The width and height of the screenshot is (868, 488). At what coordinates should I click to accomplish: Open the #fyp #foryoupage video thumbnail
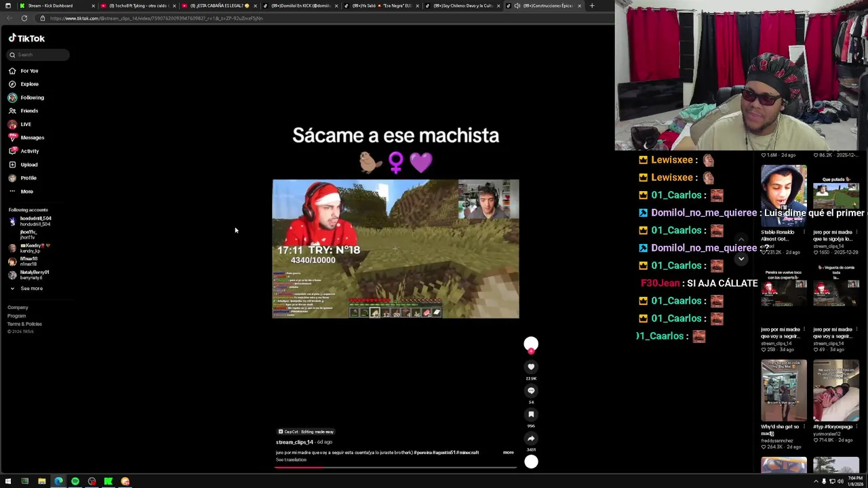[836, 390]
